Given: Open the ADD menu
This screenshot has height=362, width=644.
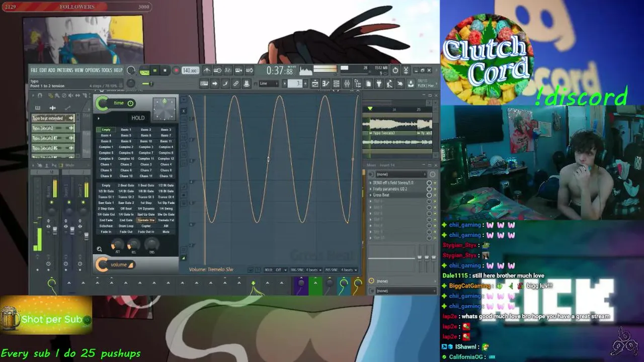Looking at the screenshot, I should (52, 70).
